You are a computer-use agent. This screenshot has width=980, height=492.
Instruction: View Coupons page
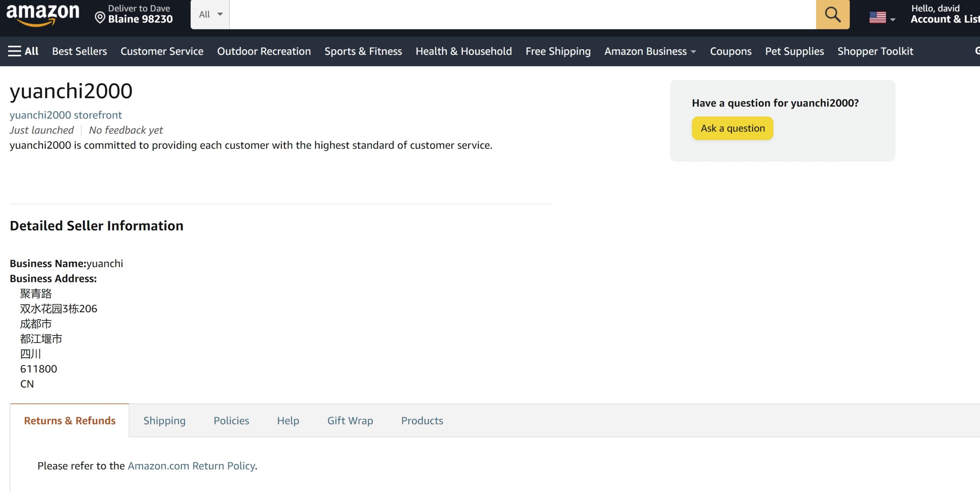[x=731, y=51]
